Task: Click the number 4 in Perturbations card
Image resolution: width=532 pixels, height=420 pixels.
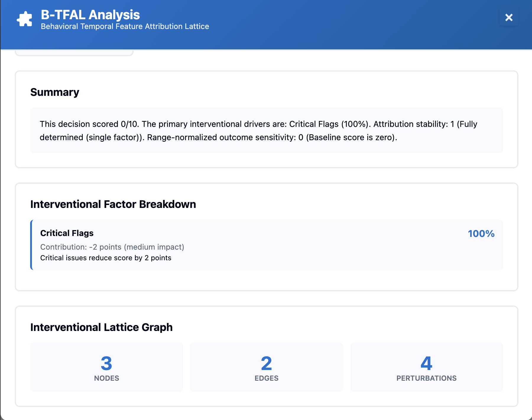Action: [x=426, y=363]
